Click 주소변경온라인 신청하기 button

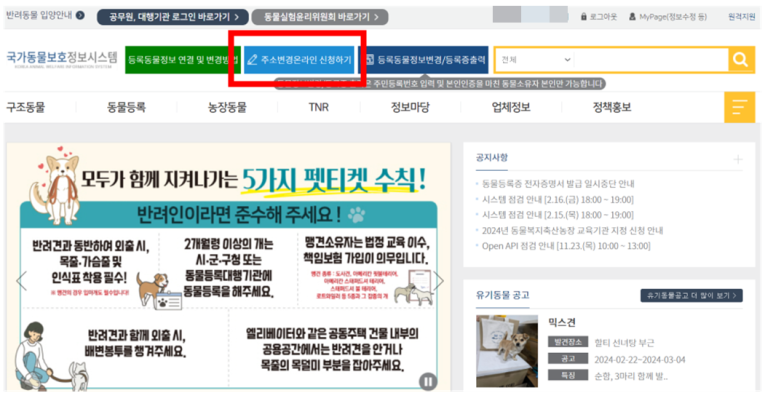pyautogui.click(x=299, y=60)
